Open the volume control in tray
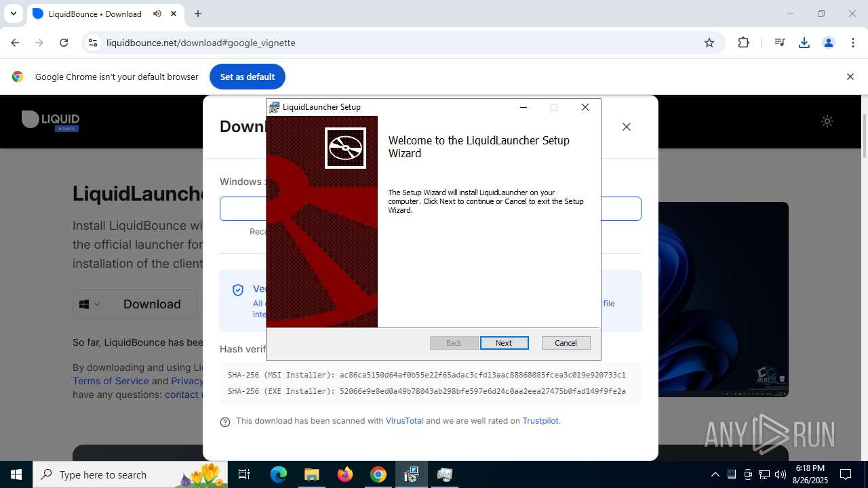 pyautogui.click(x=781, y=474)
